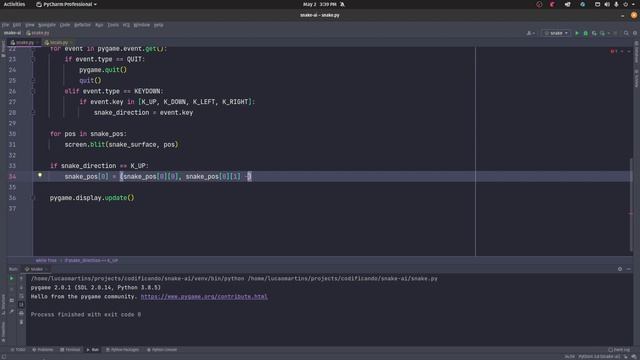Rerun snake from the Run panel play icon

[x=11, y=278]
